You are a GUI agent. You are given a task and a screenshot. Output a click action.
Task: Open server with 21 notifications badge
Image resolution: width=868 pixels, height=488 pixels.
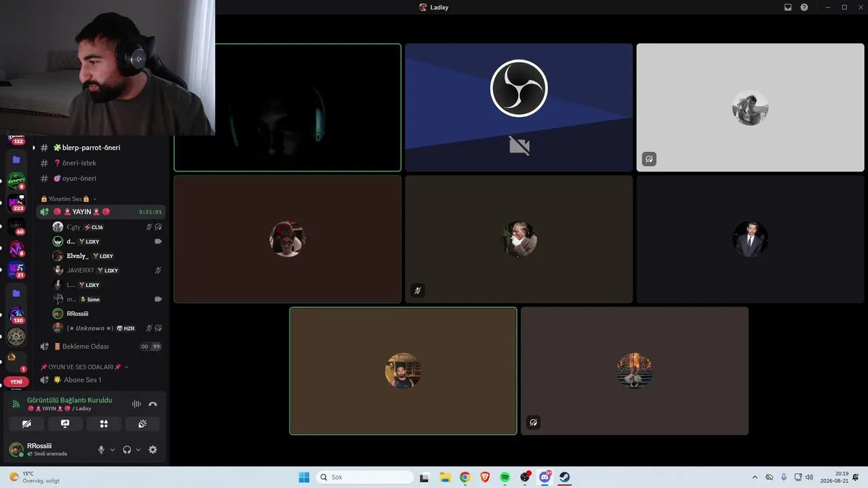[16, 270]
